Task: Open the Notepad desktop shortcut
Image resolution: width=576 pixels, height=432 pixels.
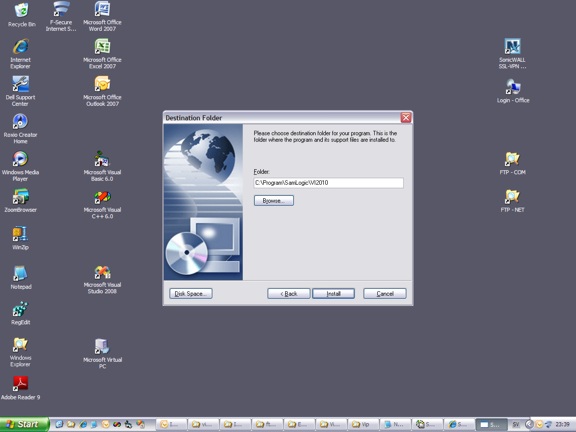Action: (x=21, y=277)
